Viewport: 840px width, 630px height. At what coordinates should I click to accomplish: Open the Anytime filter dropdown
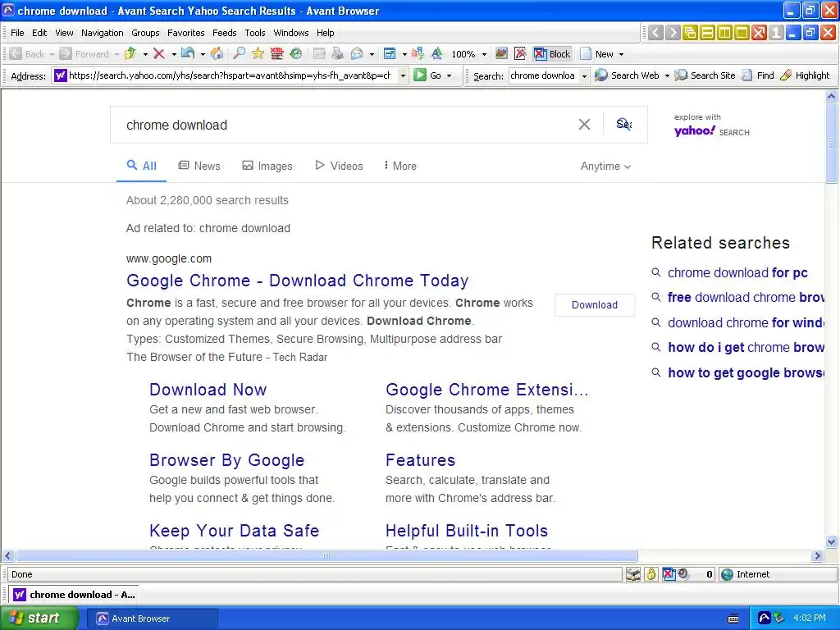(x=605, y=166)
